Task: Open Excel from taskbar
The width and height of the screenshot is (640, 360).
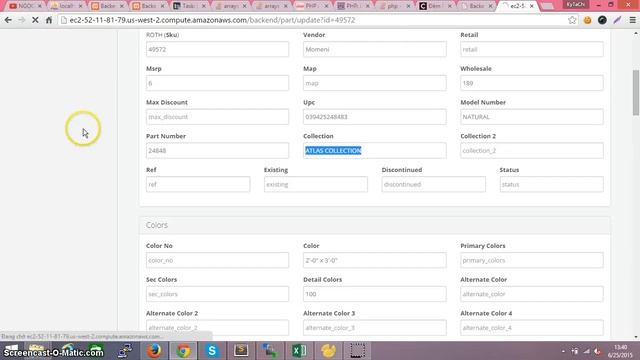Action: coord(299,351)
